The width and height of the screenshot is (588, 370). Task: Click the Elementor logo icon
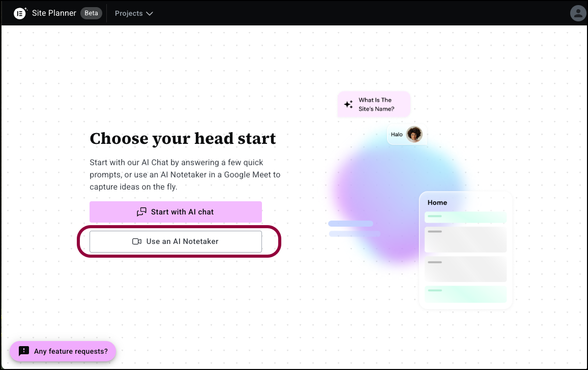20,14
